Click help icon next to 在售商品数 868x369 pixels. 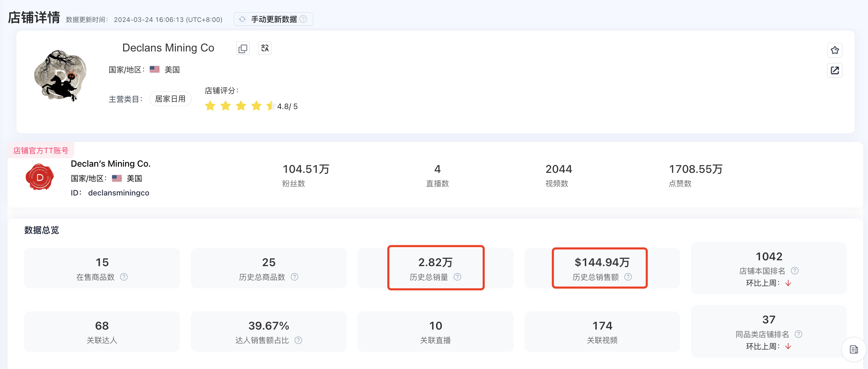[124, 277]
